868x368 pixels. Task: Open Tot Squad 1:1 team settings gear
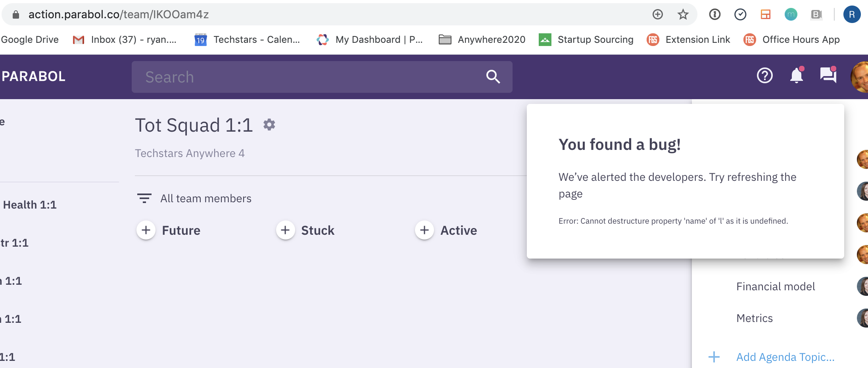click(x=269, y=125)
